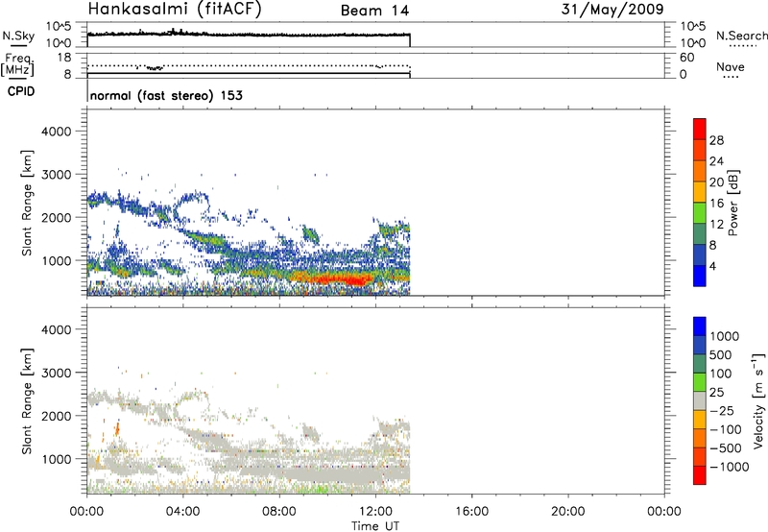Click the '500' velocity colorbar value
Image resolution: width=768 pixels, height=532 pixels.
(x=722, y=354)
